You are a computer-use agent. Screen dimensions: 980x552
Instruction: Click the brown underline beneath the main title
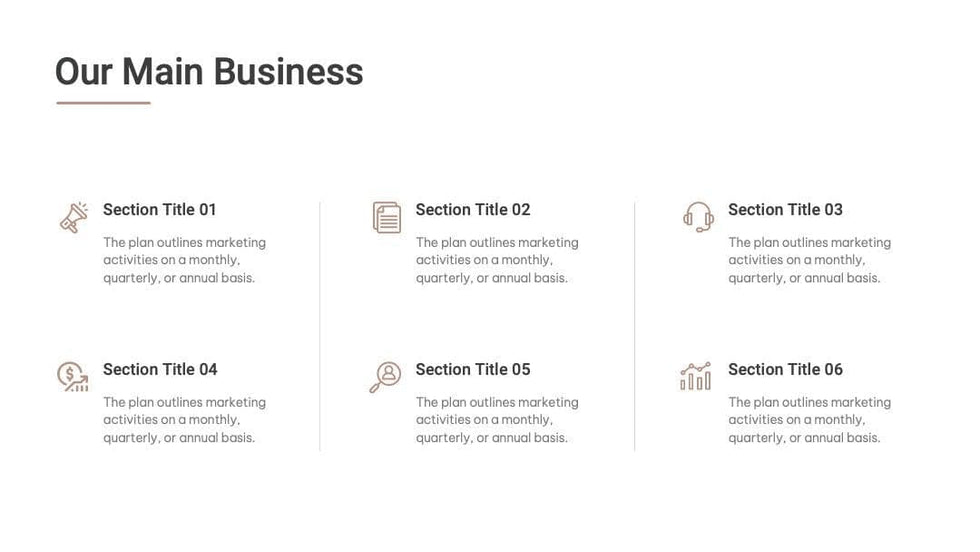coord(103,103)
